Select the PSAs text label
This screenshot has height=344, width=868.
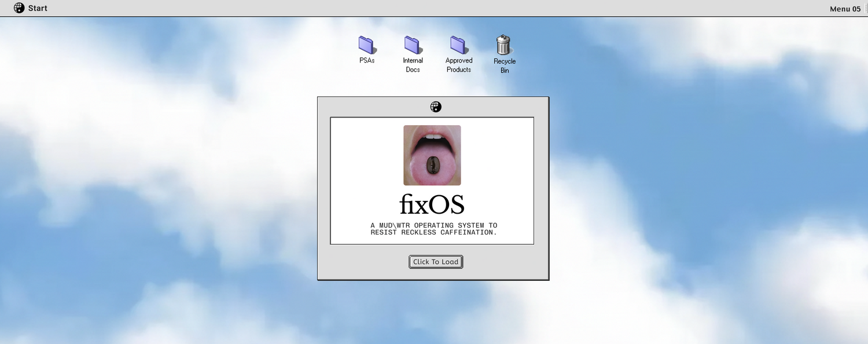pyautogui.click(x=367, y=60)
